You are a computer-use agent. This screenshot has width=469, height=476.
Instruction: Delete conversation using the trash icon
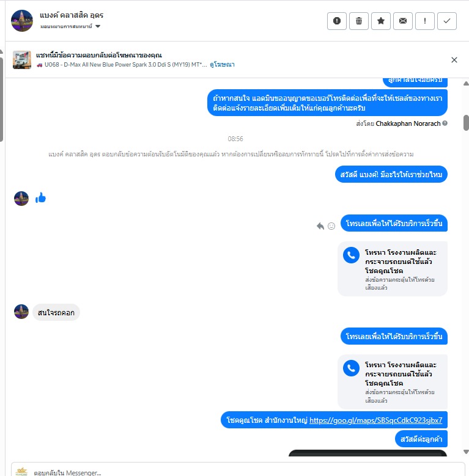[x=359, y=21]
